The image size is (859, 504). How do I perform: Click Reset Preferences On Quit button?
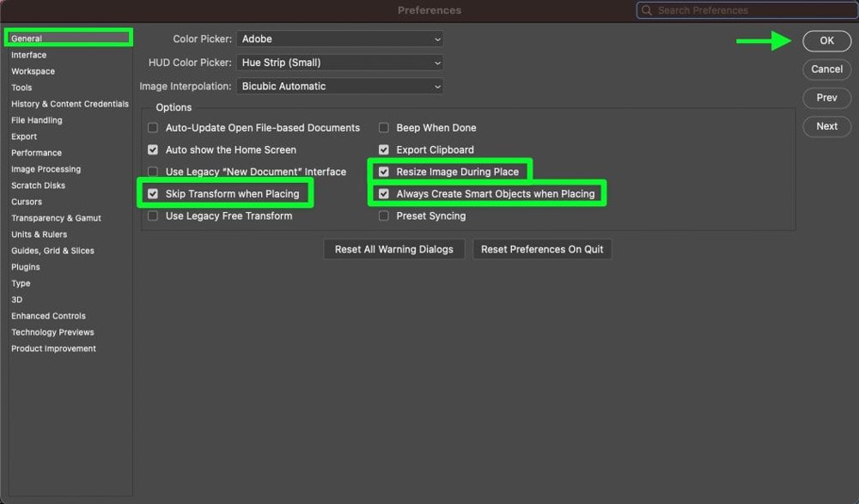click(542, 249)
